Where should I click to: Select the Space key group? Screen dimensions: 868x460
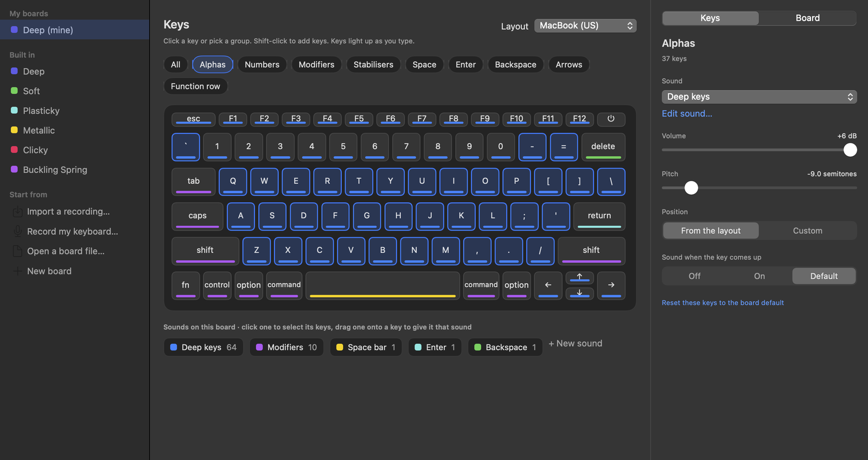(424, 65)
